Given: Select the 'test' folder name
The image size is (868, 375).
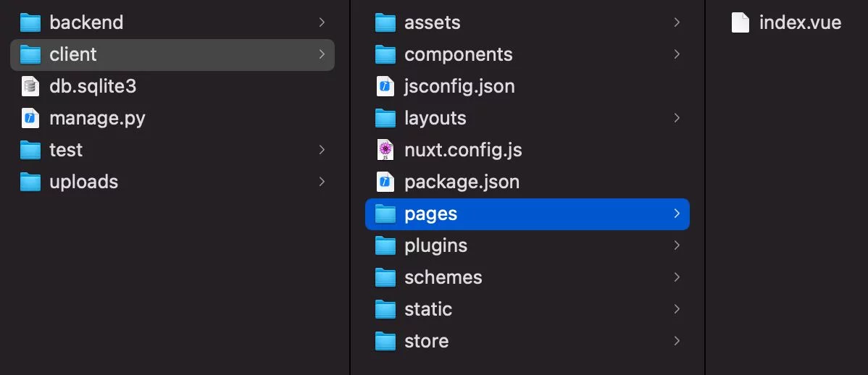Looking at the screenshot, I should [66, 151].
